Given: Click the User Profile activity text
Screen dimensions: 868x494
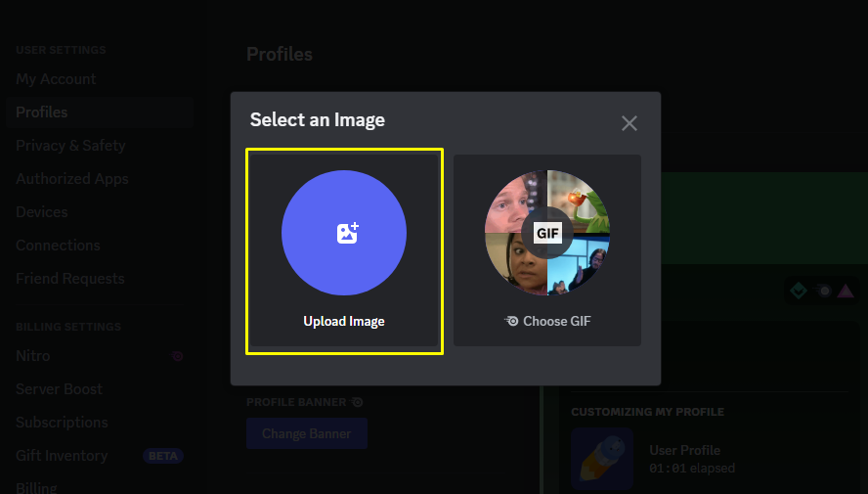Looking at the screenshot, I should click(x=685, y=450).
